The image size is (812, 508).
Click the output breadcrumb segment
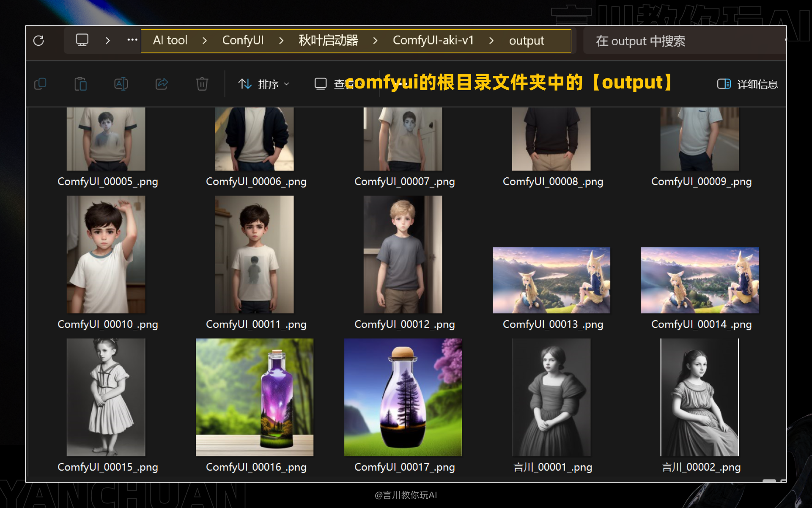pyautogui.click(x=526, y=40)
